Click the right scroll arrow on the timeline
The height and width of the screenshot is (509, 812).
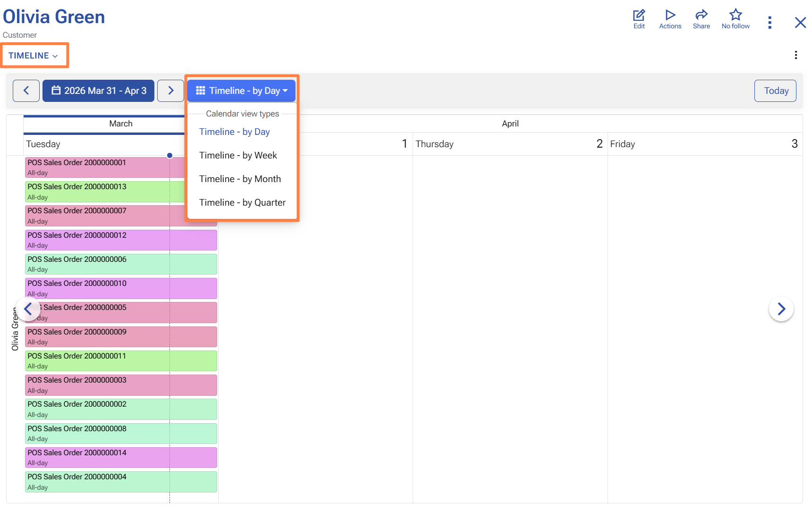pos(781,309)
